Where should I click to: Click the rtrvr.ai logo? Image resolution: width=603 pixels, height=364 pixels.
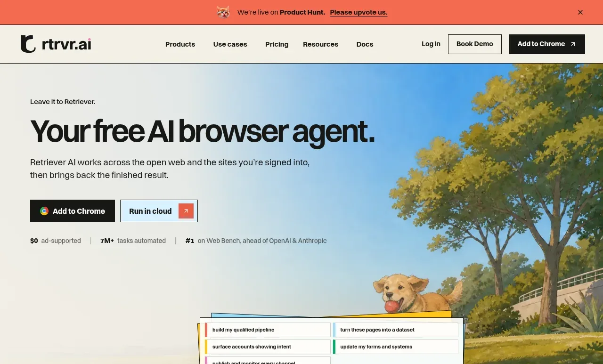pyautogui.click(x=56, y=44)
